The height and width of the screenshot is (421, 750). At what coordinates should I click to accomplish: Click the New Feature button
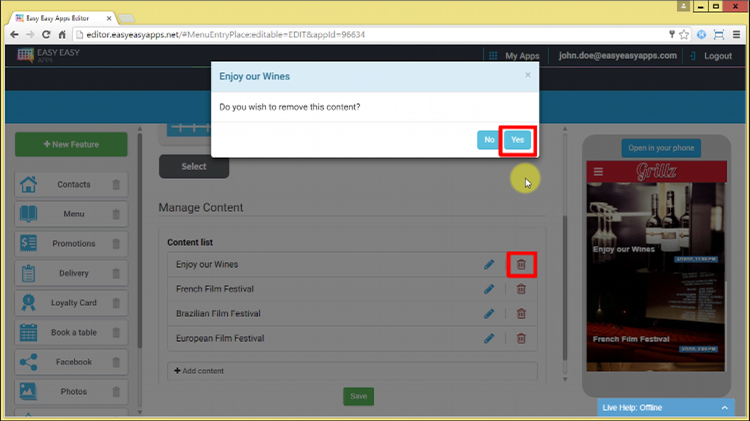pyautogui.click(x=71, y=144)
